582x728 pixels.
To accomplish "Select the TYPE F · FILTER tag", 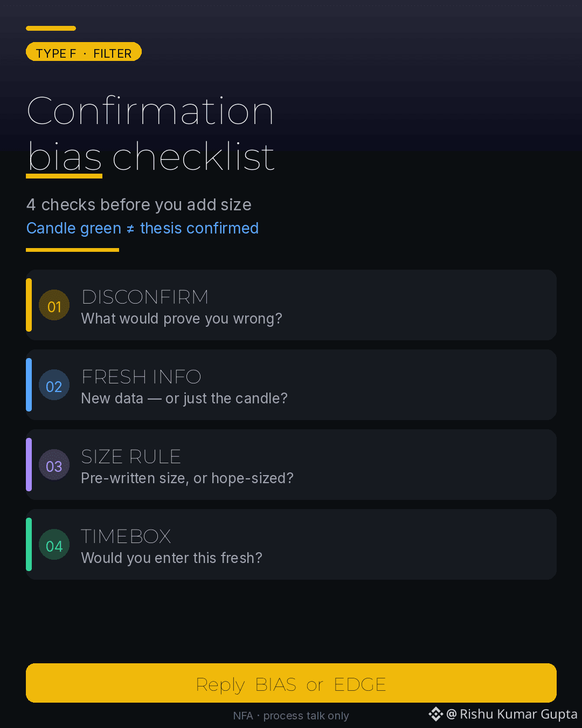I will (84, 52).
